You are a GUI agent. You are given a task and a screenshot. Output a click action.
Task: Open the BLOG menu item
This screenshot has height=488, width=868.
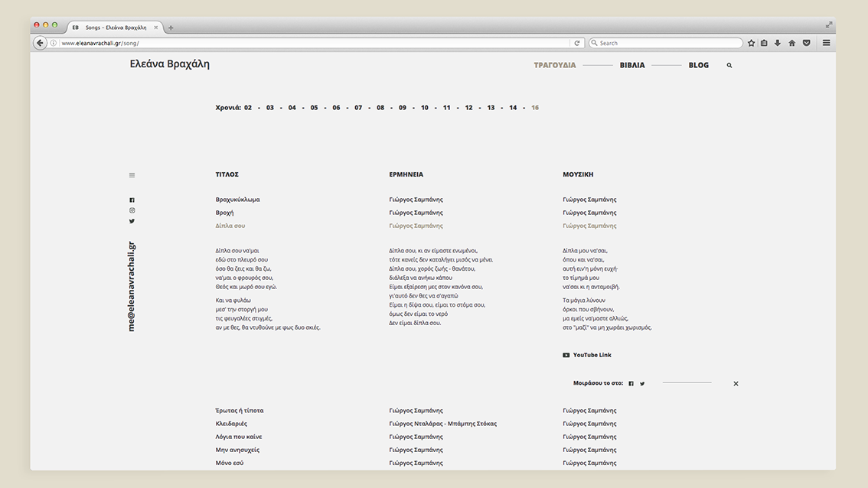pos(698,66)
